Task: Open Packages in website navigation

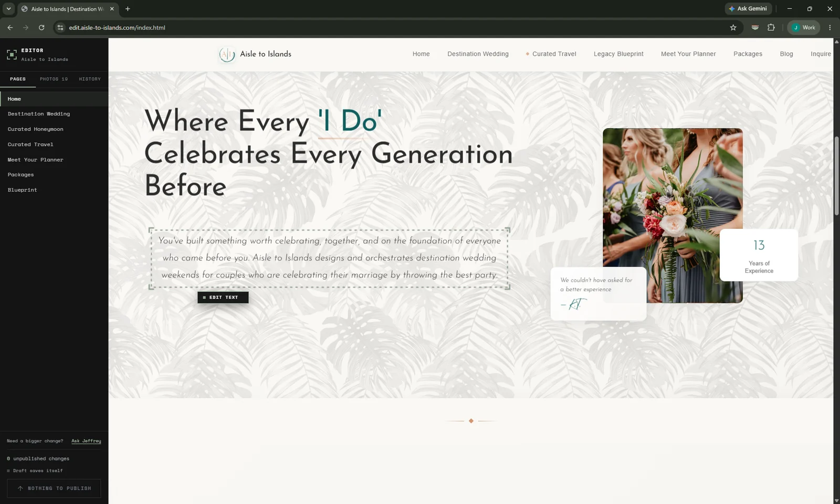Action: [748, 54]
